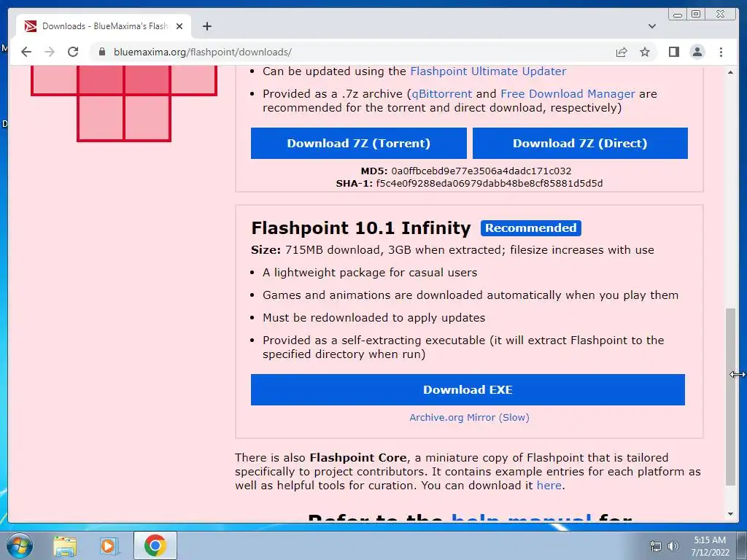The height and width of the screenshot is (560, 747).
Task: Open the partially visible help manual link
Action: tap(521, 517)
